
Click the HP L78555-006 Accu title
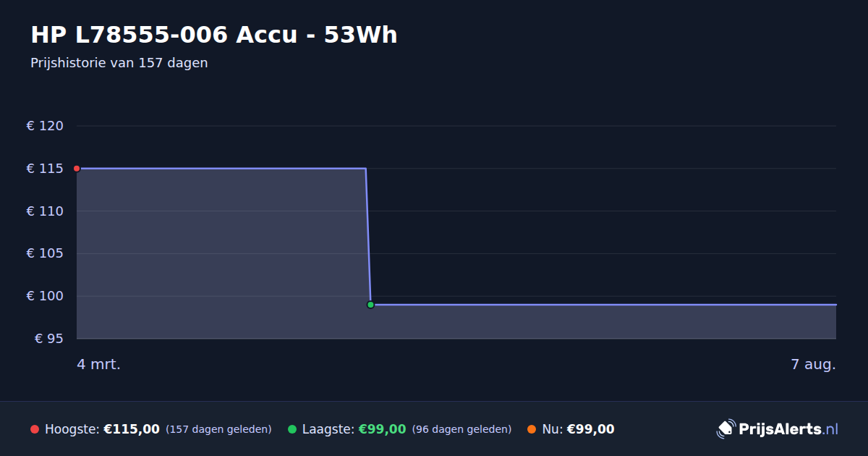[214, 35]
